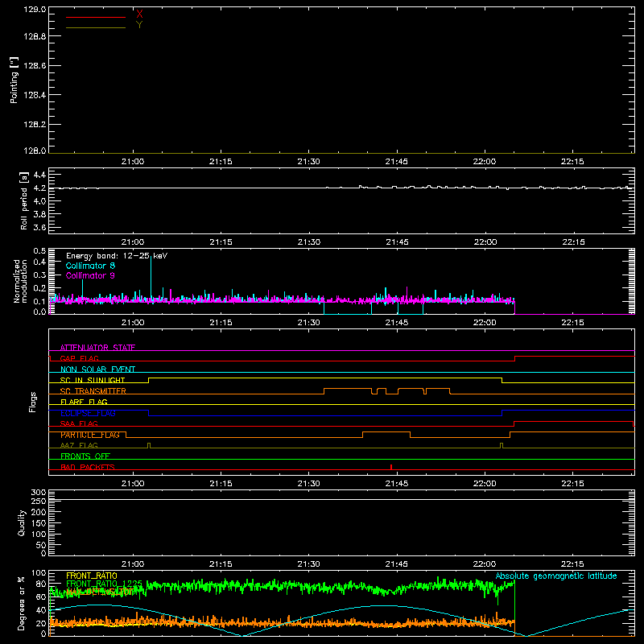
Task: Click the green FRONT_RATIO_1225 legend entry
Action: pyautogui.click(x=104, y=584)
